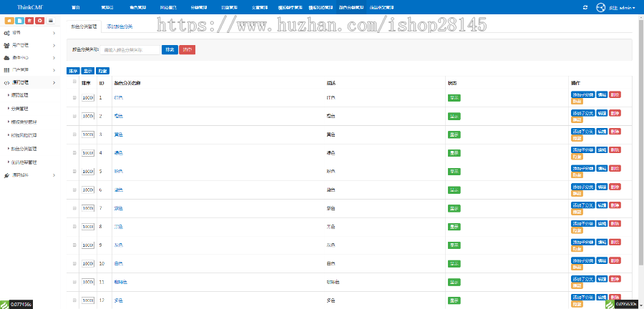This screenshot has width=644, height=309.
Task: Tick the select-all checkbox in table header
Action: pyautogui.click(x=74, y=82)
